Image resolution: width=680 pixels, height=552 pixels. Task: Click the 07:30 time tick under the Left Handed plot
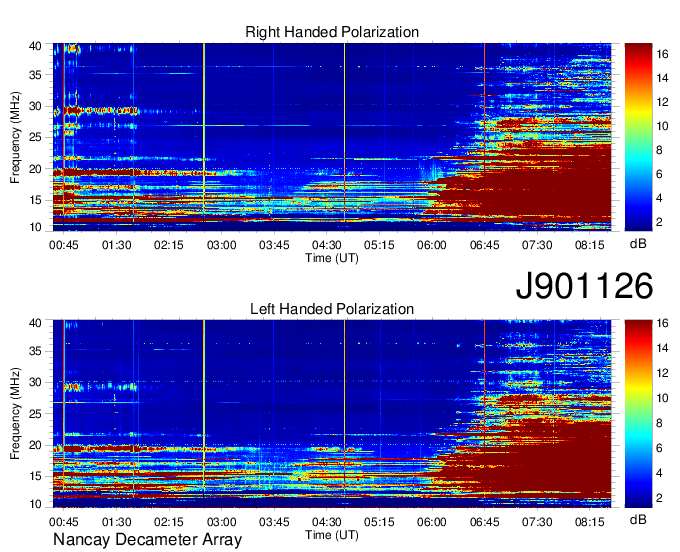[x=537, y=522]
